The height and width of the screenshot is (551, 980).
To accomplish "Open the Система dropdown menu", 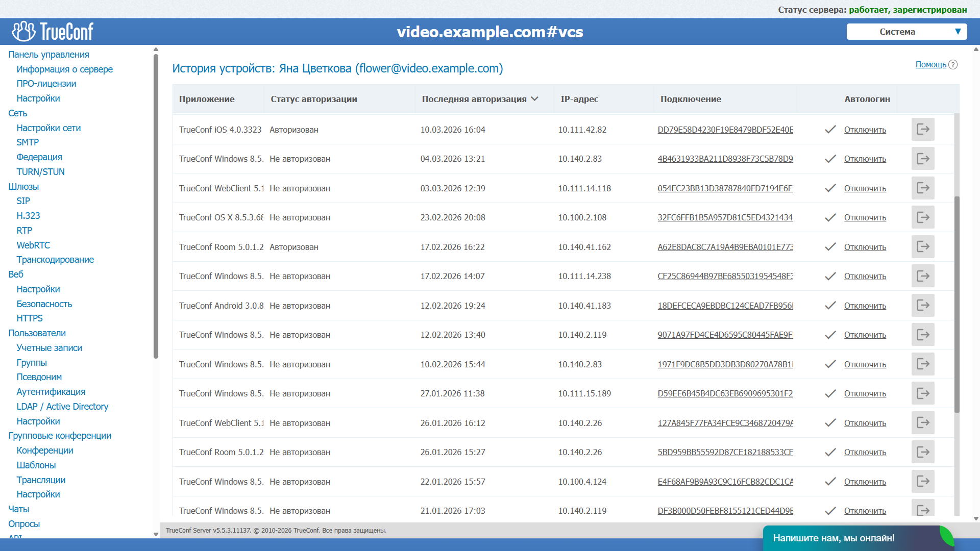I will [906, 32].
